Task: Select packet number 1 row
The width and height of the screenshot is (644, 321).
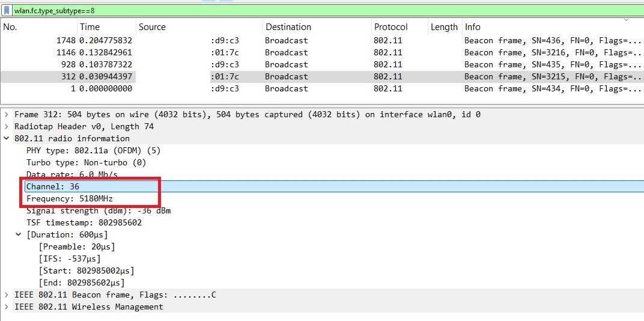Action: click(322, 88)
